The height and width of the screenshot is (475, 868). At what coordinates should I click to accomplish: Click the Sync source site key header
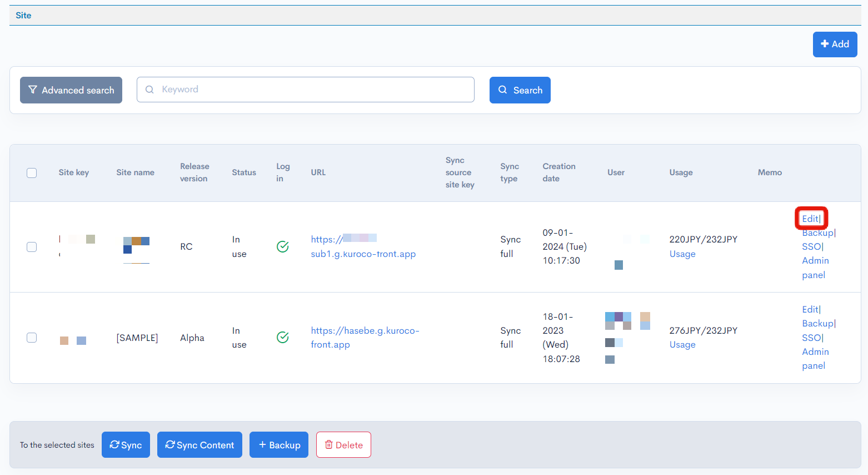(x=460, y=172)
